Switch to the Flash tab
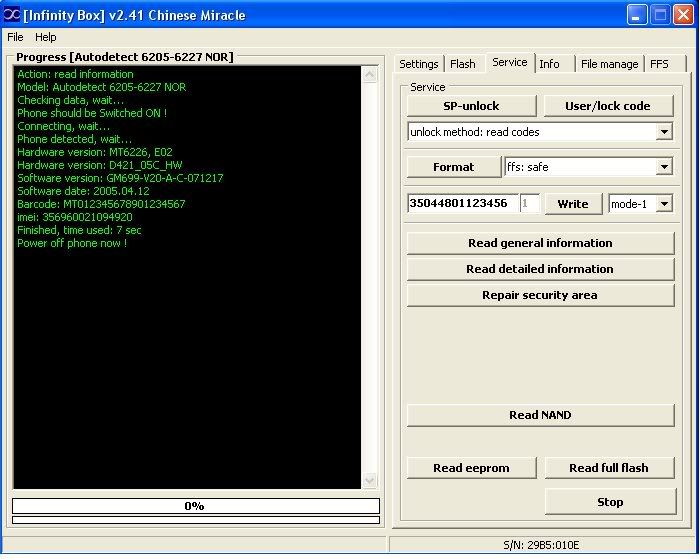Image resolution: width=700 pixels, height=559 pixels. (x=462, y=64)
